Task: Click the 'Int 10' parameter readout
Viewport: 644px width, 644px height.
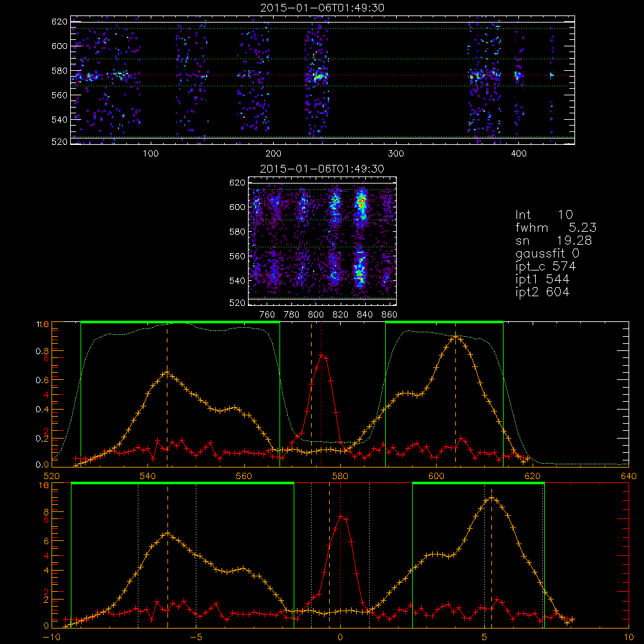Action: (x=544, y=214)
